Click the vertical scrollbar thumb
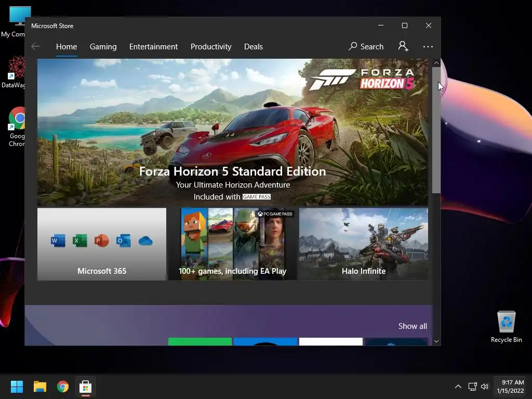The image size is (532, 399). tap(436, 130)
